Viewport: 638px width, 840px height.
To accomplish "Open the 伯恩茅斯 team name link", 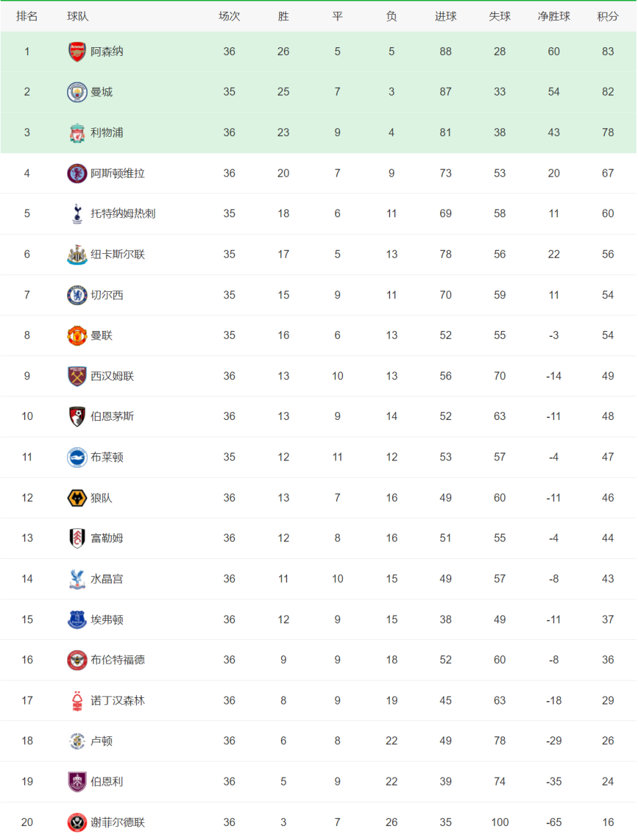I will tap(112, 417).
